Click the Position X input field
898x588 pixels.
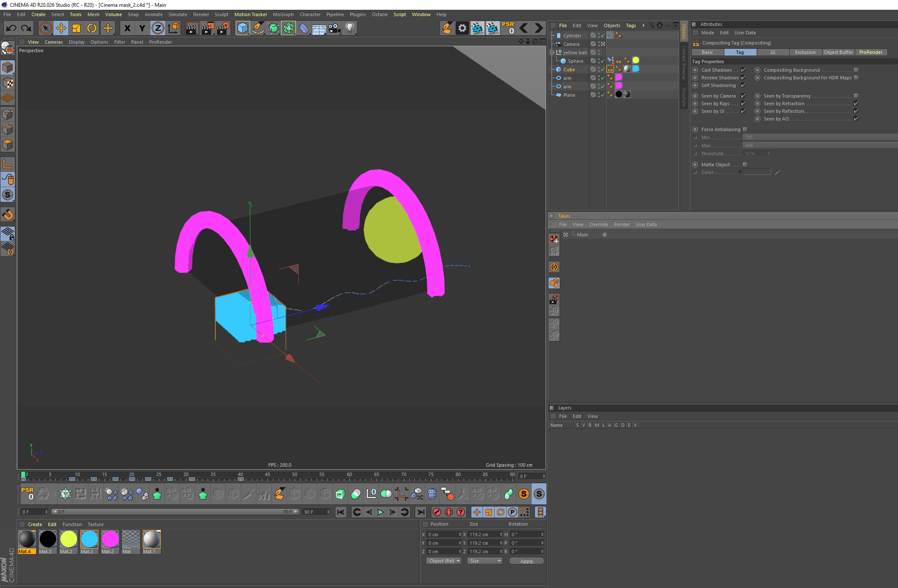pos(442,535)
